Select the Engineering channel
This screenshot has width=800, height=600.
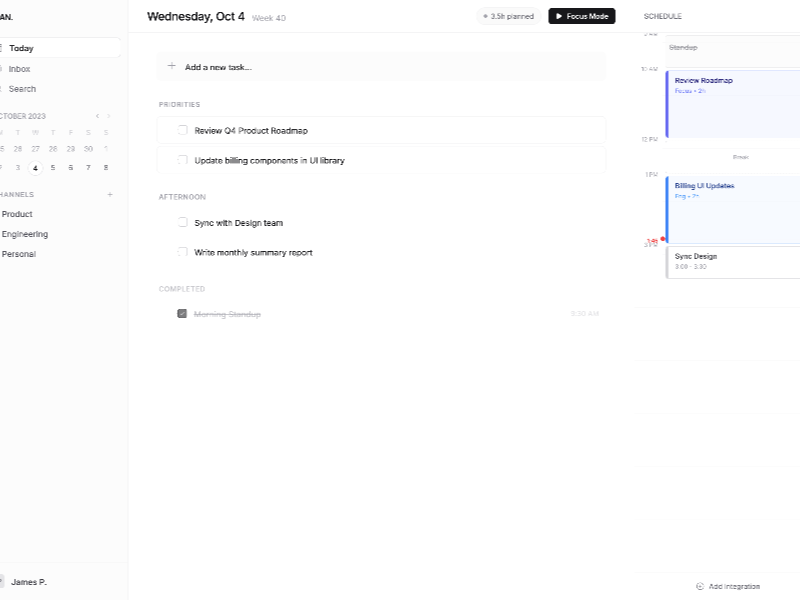click(x=25, y=234)
